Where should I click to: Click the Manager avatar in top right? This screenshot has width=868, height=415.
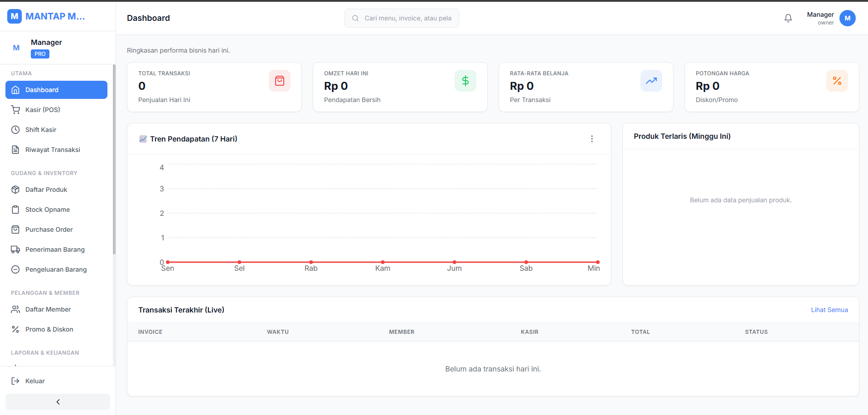848,18
